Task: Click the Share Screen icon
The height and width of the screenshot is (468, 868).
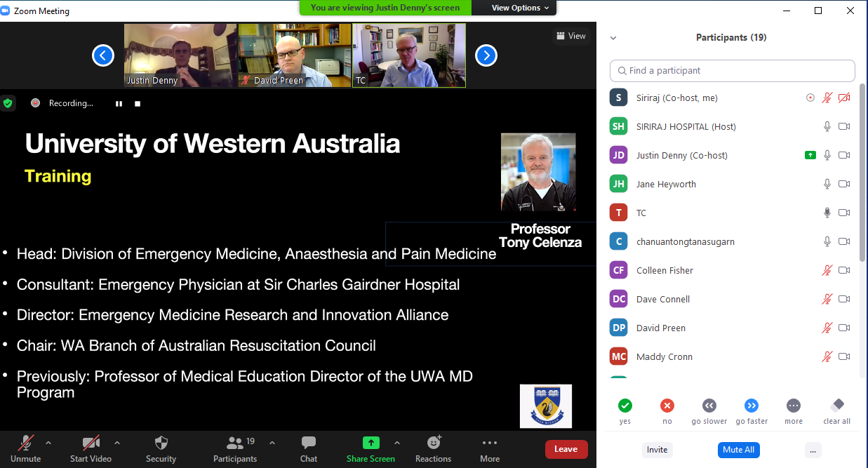Action: (370, 443)
